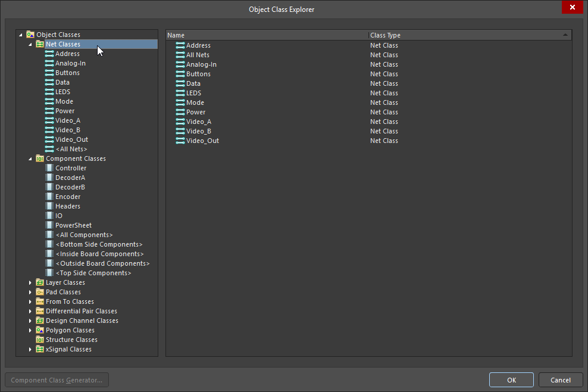Click the Cancel button
Image resolution: width=588 pixels, height=392 pixels.
click(560, 380)
